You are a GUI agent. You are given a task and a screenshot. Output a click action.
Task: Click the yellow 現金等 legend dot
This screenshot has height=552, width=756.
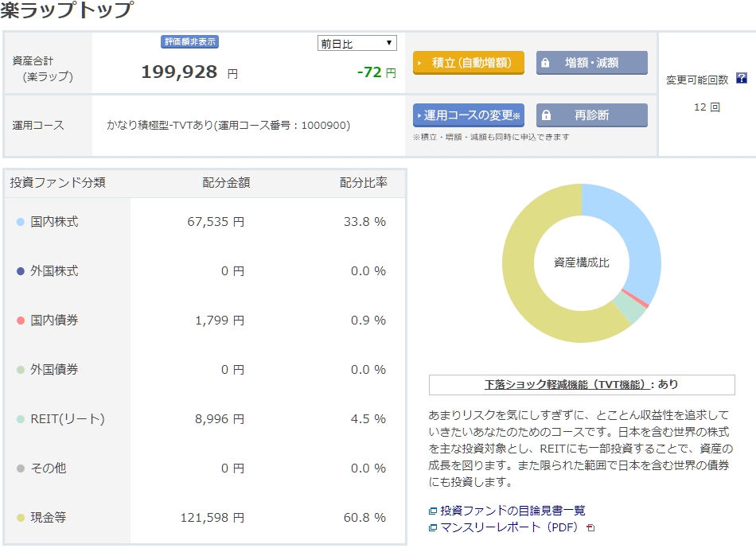point(21,518)
